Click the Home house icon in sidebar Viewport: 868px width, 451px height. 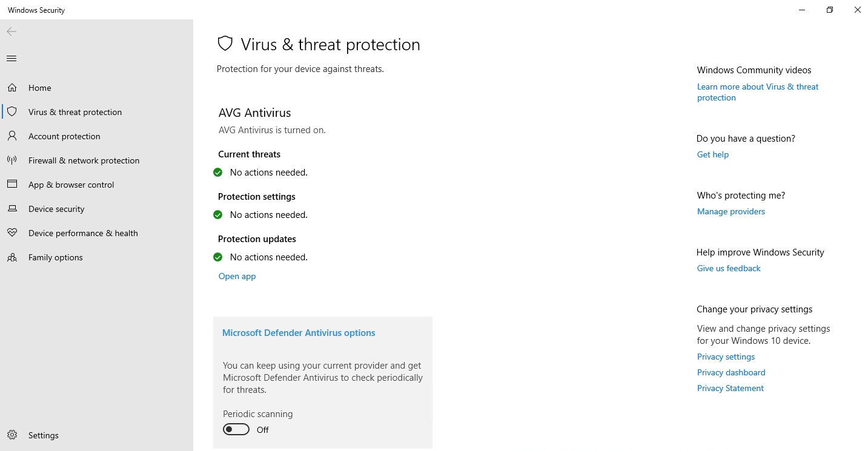[x=12, y=88]
